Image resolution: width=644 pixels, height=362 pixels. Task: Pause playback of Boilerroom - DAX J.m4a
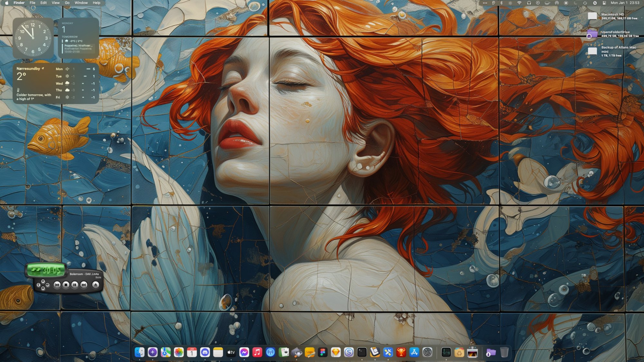pyautogui.click(x=75, y=285)
